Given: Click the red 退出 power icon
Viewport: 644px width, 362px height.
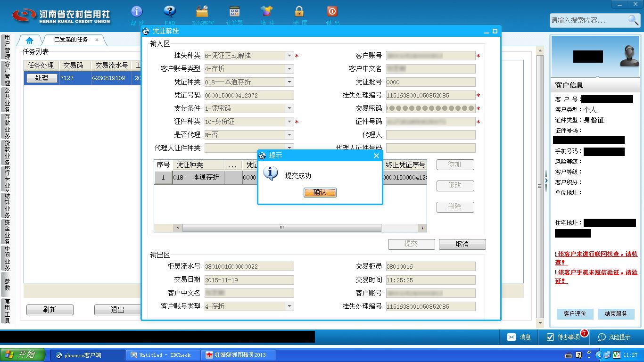Looking at the screenshot, I should (332, 11).
